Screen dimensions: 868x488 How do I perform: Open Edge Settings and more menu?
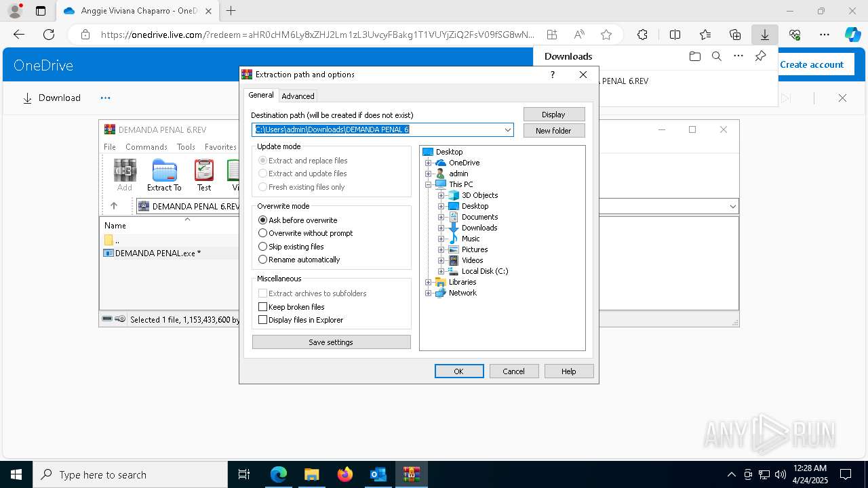click(x=825, y=35)
